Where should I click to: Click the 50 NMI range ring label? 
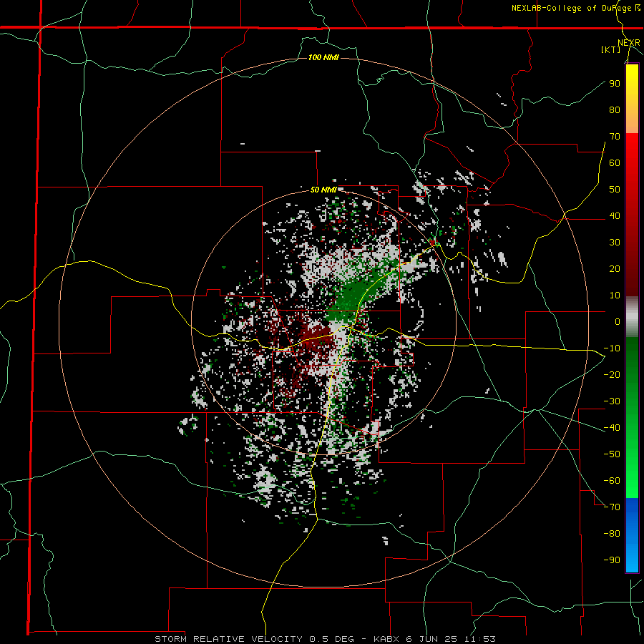pyautogui.click(x=323, y=190)
